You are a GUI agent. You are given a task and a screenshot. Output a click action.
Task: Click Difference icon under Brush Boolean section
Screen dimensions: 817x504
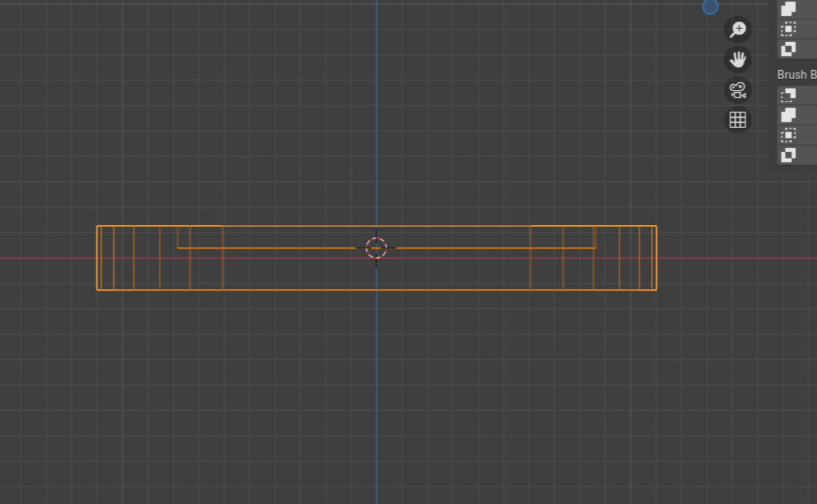point(788,96)
